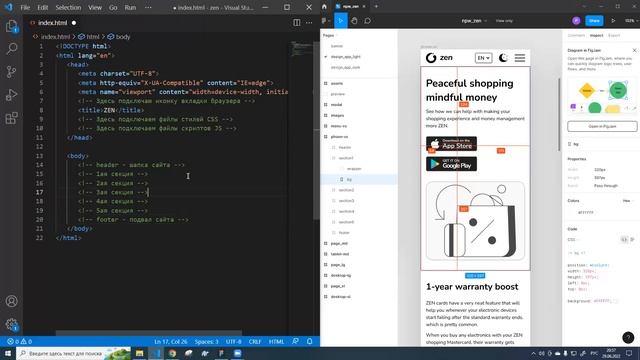Open the zoom level dropdown in Figma
Screen dimensions: 640x360
(x=630, y=21)
